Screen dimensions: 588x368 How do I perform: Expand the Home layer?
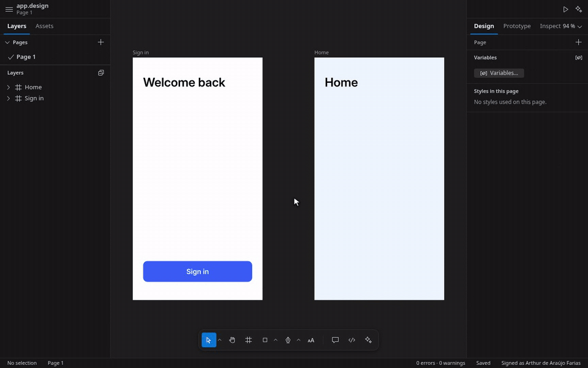pyautogui.click(x=8, y=87)
